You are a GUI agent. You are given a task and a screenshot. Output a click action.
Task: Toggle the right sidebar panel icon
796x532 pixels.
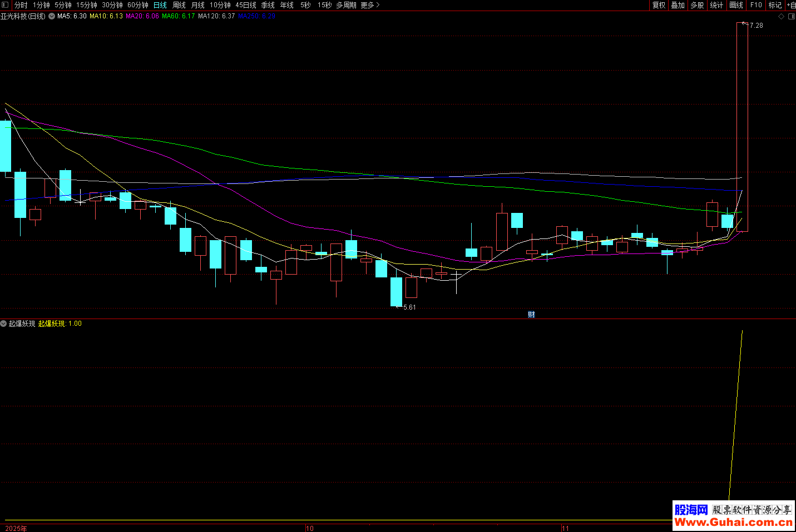point(791,17)
